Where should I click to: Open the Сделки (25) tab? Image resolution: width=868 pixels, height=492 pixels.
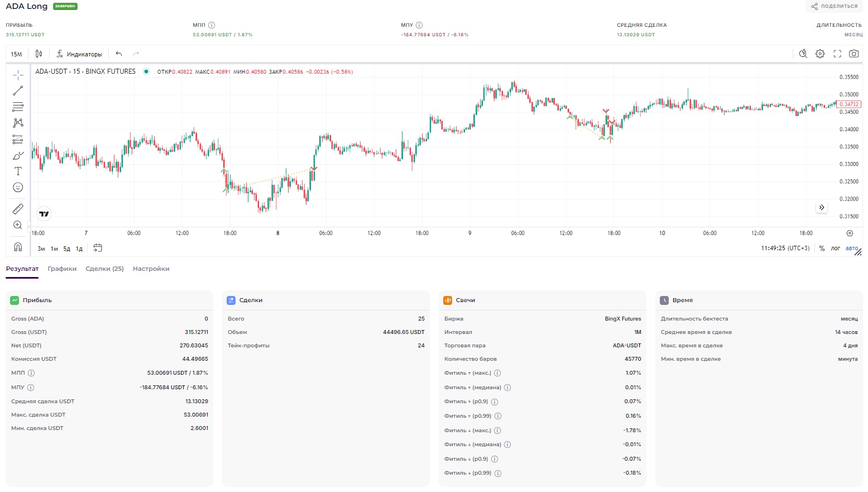(104, 269)
